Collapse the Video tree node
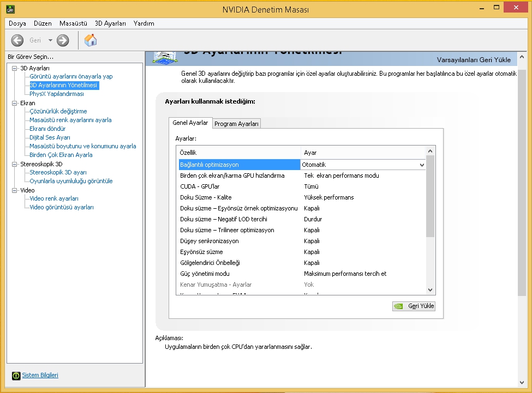This screenshot has height=393, width=532. (x=15, y=190)
